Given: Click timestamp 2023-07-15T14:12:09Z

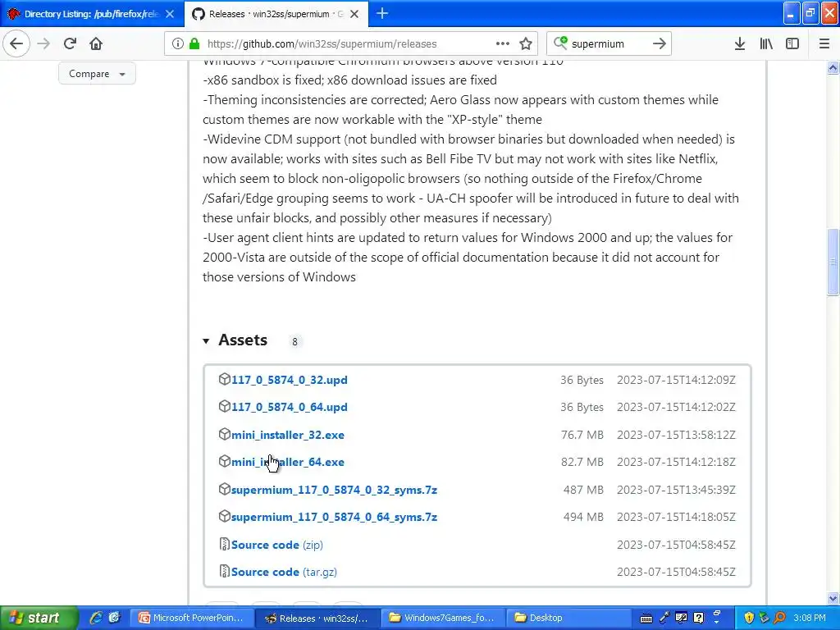Looking at the screenshot, I should (676, 380).
